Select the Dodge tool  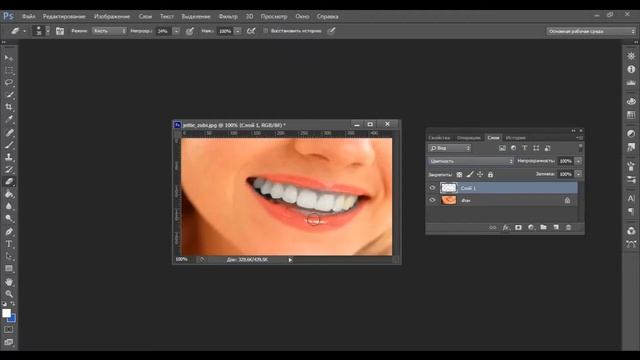(9, 219)
